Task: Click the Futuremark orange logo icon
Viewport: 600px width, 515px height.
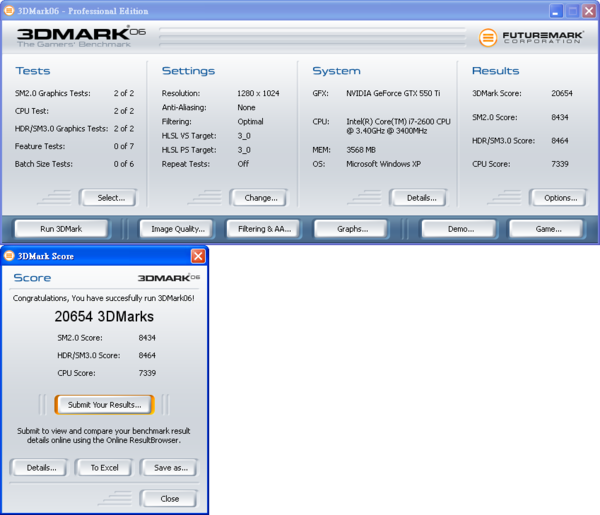Action: coord(488,37)
